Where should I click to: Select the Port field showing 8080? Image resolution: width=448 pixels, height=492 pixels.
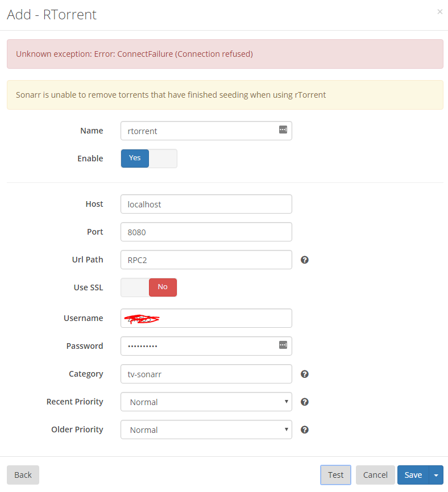pyautogui.click(x=206, y=232)
